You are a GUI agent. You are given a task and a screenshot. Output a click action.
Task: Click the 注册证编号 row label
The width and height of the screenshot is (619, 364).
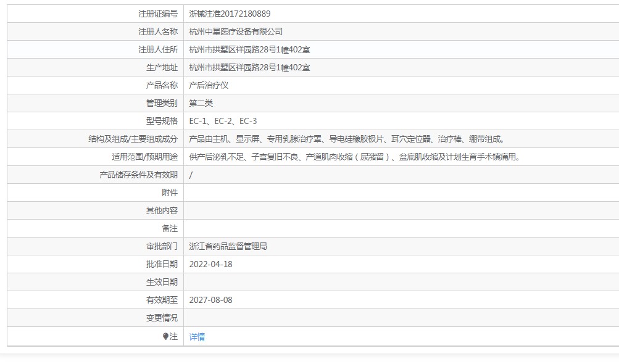click(x=157, y=14)
